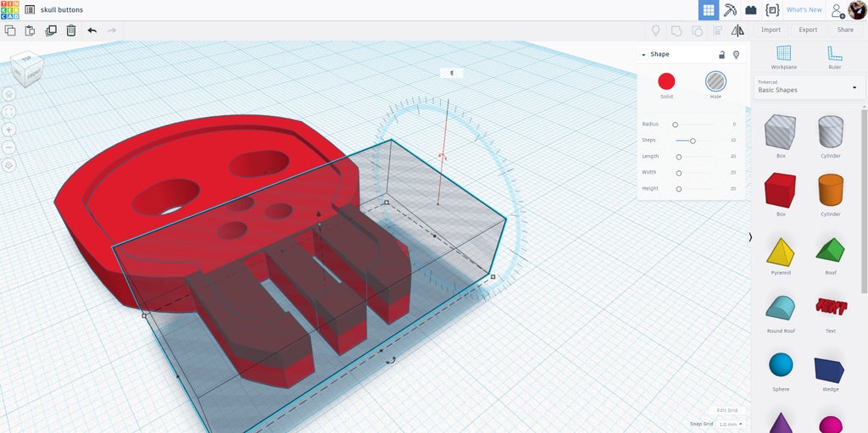Toggle orthographic perspective view

[x=9, y=165]
